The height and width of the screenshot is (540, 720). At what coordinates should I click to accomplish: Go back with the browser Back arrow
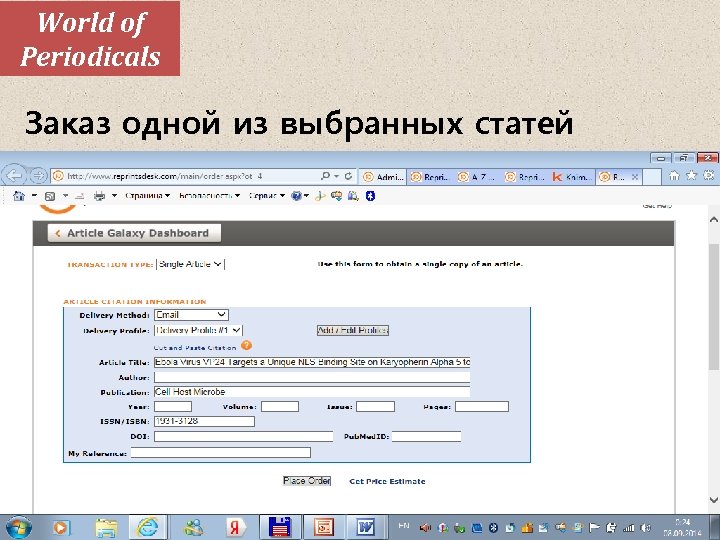click(15, 175)
